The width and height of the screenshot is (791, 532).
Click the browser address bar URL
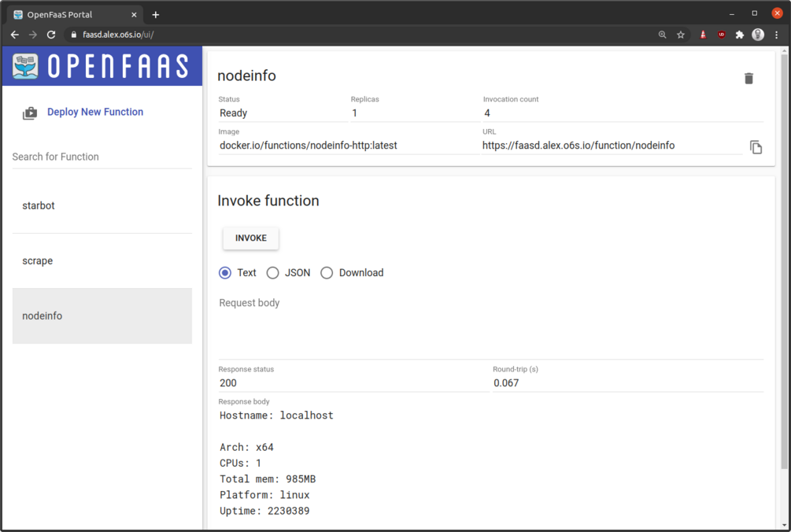point(118,35)
